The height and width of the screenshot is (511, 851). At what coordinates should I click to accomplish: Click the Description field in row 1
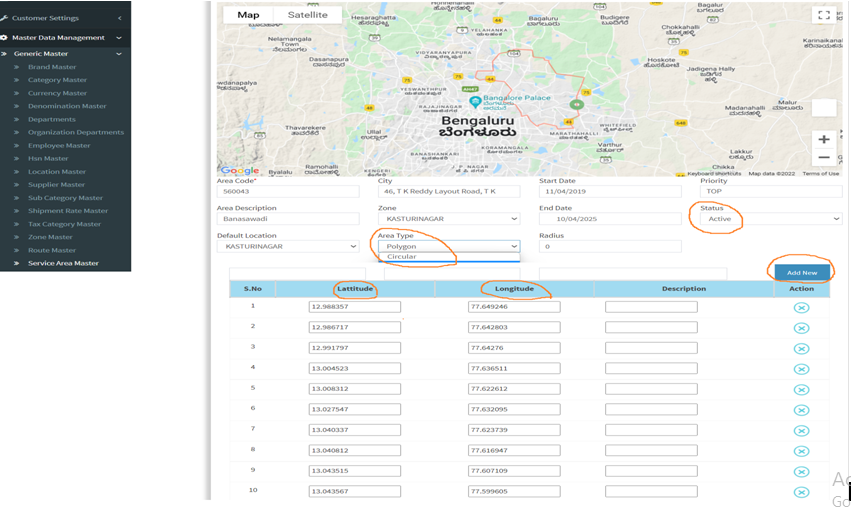pyautogui.click(x=651, y=306)
